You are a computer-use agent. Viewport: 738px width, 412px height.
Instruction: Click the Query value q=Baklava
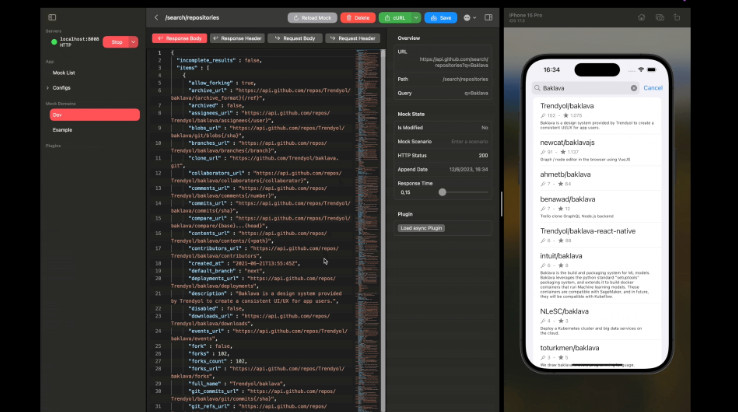pos(476,93)
